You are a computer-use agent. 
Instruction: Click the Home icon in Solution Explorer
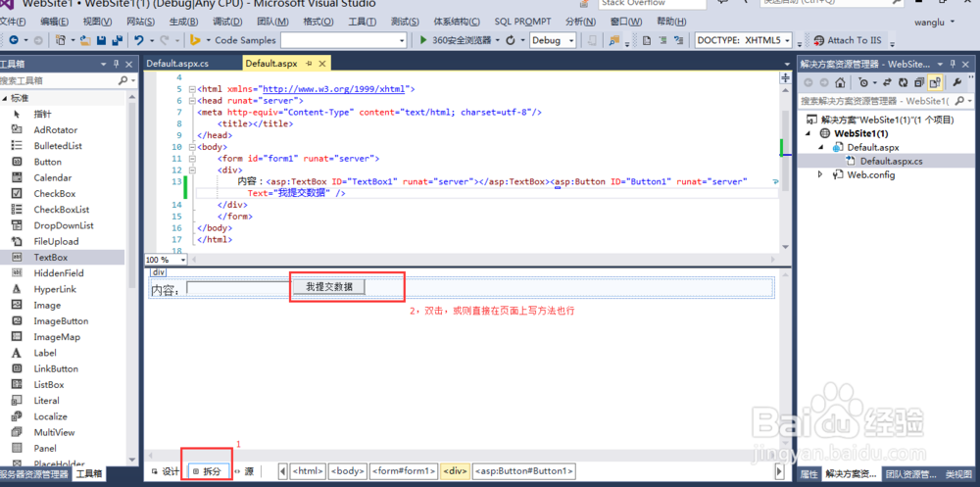click(x=841, y=82)
